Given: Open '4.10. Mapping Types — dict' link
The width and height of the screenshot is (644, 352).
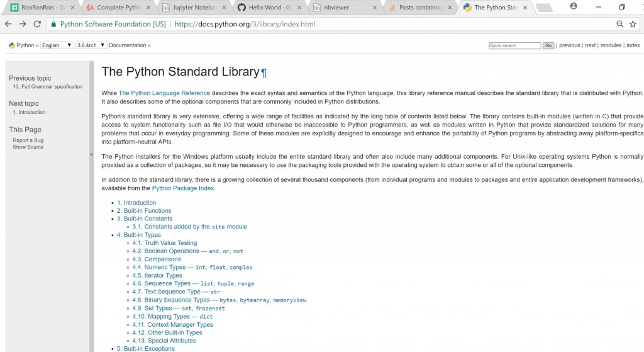Looking at the screenshot, I should [x=172, y=316].
